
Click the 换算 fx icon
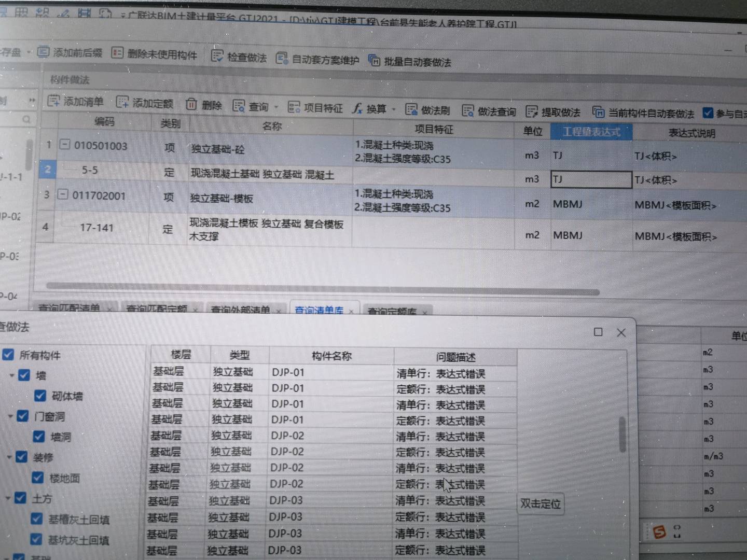(357, 108)
